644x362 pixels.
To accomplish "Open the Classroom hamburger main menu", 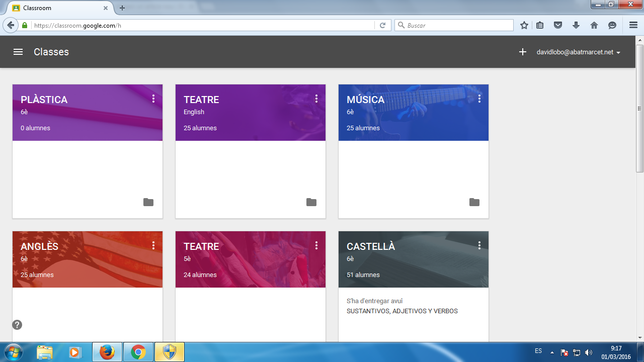I will (18, 52).
